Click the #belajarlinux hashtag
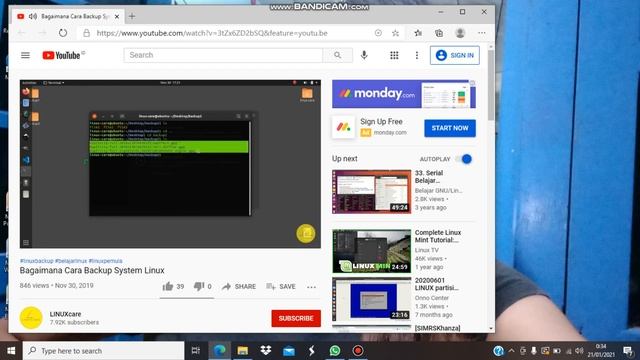This screenshot has width=640, height=360. [x=71, y=261]
